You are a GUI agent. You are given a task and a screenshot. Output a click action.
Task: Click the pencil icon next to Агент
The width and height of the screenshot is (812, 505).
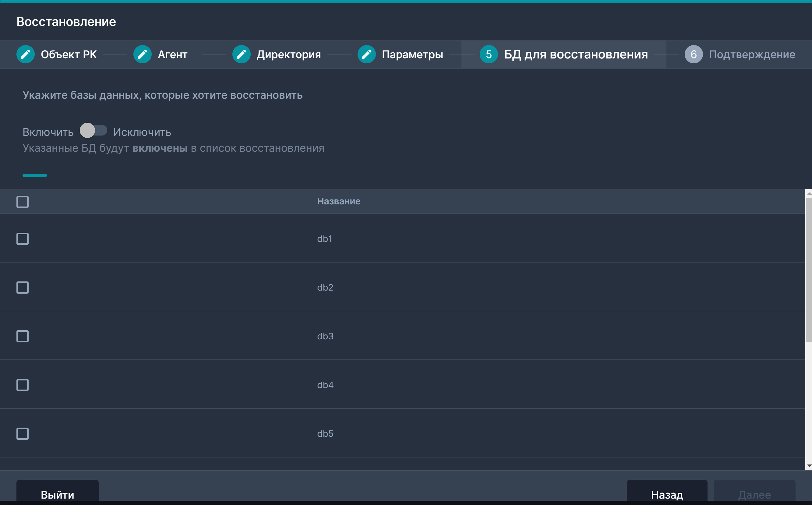[x=143, y=55]
